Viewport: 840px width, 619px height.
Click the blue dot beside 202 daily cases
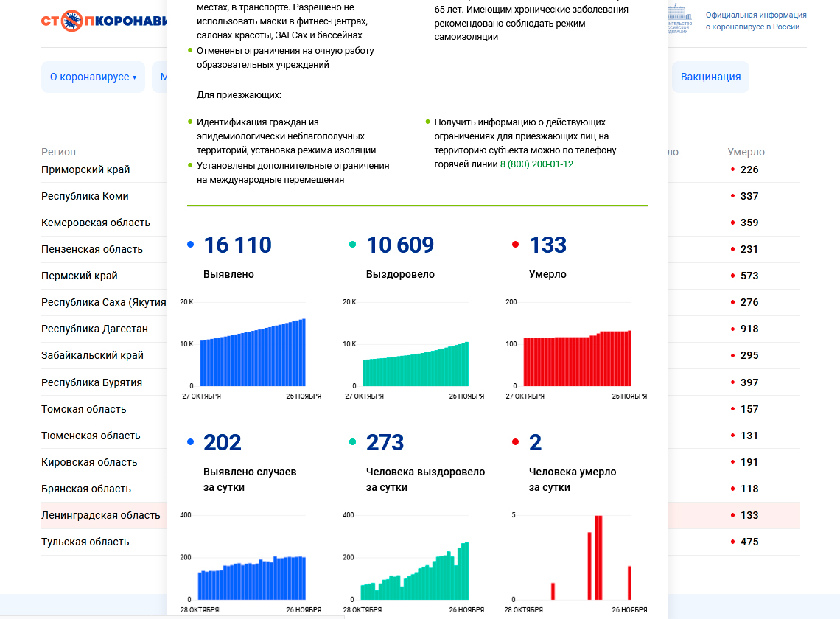(x=191, y=442)
